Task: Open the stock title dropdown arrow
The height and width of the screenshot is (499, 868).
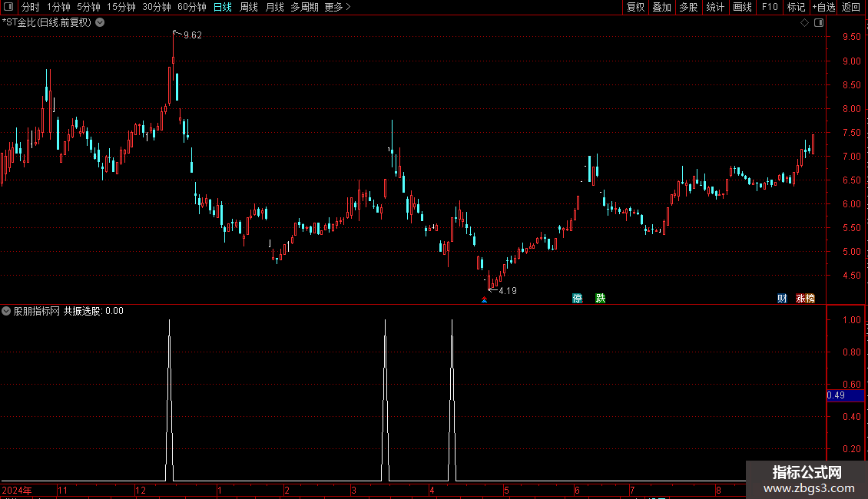Action: (x=100, y=23)
